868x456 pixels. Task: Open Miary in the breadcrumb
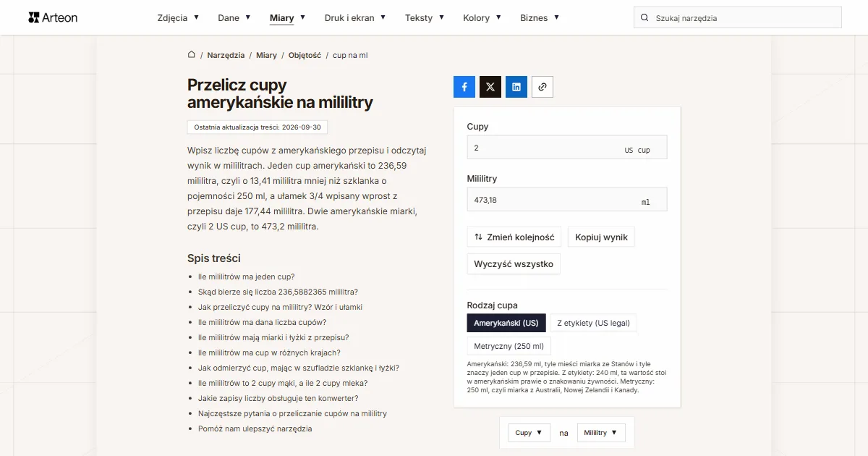click(x=266, y=55)
